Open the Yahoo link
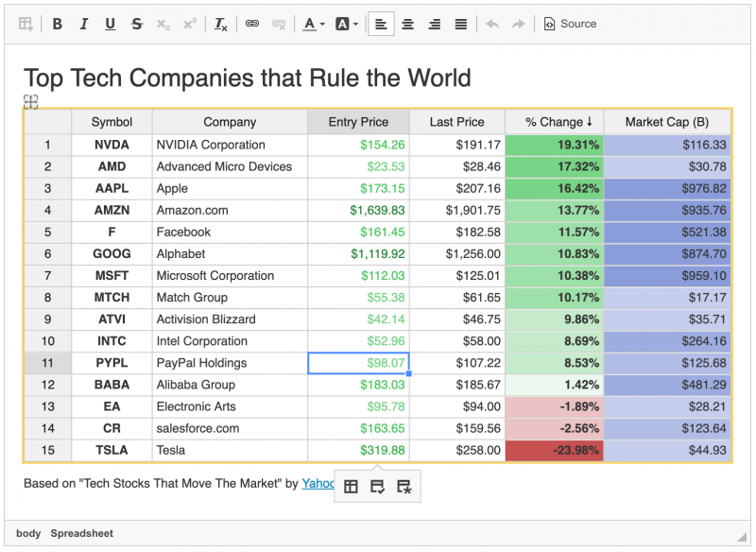Viewport: 756px width, 552px height. 318,483
